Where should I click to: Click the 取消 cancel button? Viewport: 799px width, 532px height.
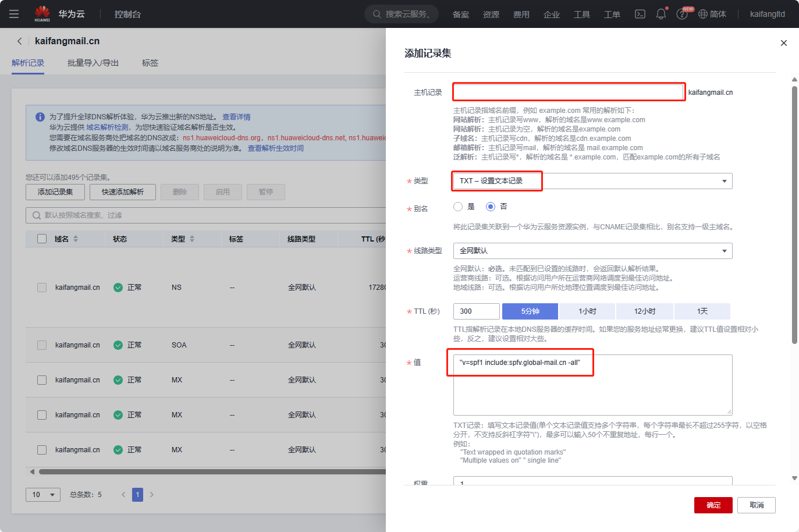[x=757, y=505]
